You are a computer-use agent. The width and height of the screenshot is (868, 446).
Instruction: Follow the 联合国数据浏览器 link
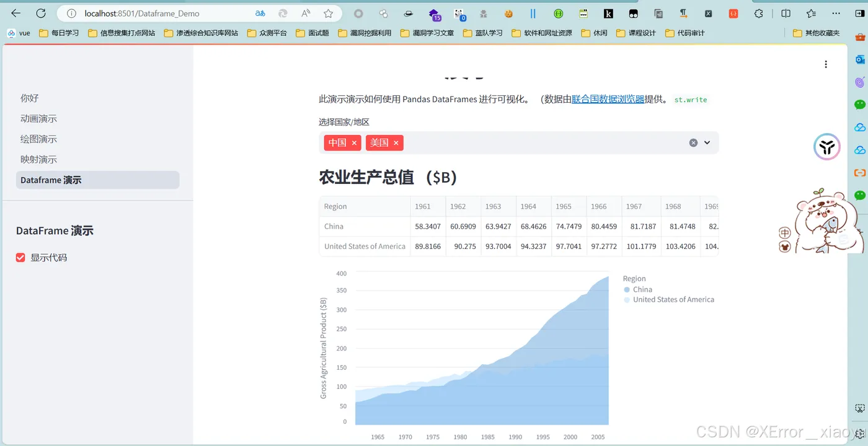click(x=608, y=99)
